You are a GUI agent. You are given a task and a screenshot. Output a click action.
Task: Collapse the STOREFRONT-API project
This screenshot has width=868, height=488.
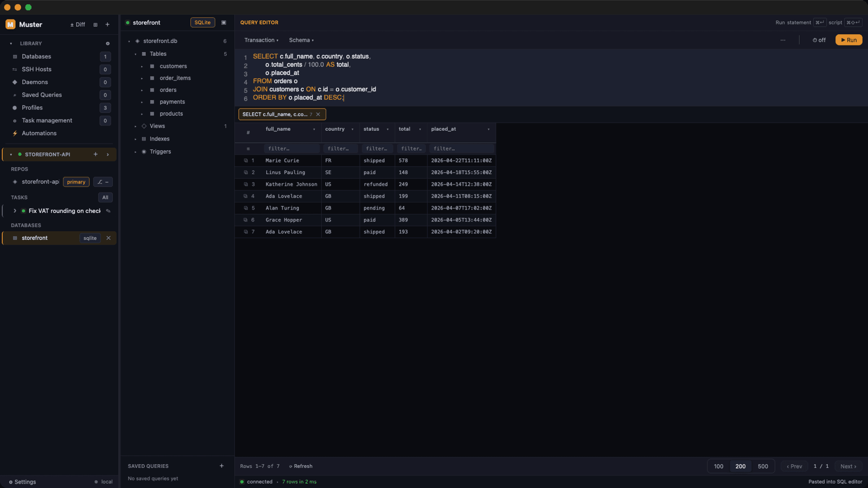(11, 155)
